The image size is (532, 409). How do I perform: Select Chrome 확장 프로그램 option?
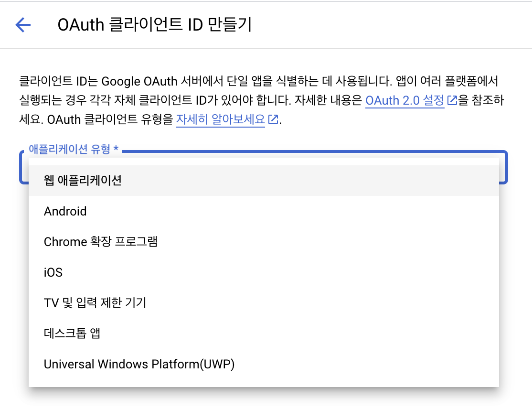[264, 242]
